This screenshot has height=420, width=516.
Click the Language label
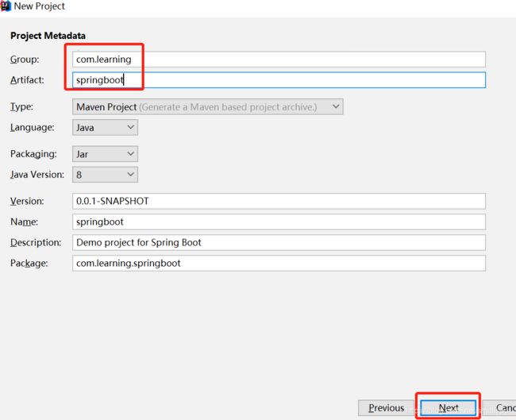point(33,127)
